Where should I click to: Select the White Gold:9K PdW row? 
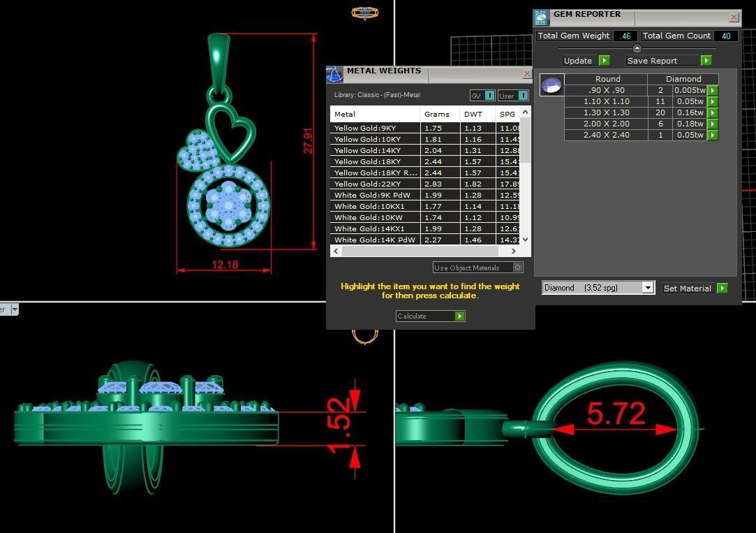424,195
